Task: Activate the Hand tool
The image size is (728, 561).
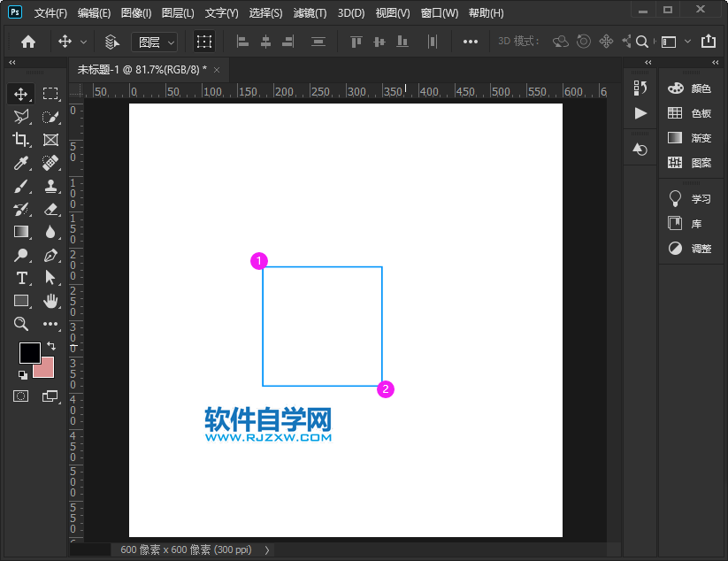Action: pos(50,301)
